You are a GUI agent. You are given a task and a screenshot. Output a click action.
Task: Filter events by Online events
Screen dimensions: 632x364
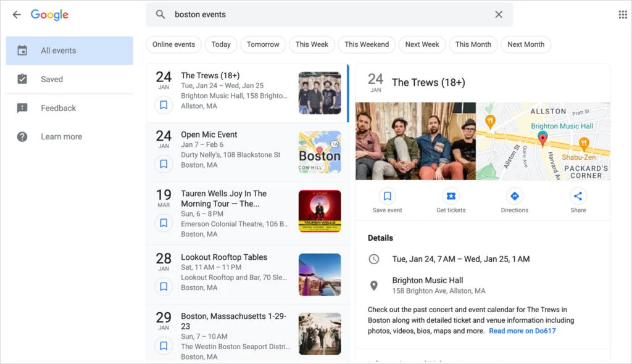tap(173, 44)
